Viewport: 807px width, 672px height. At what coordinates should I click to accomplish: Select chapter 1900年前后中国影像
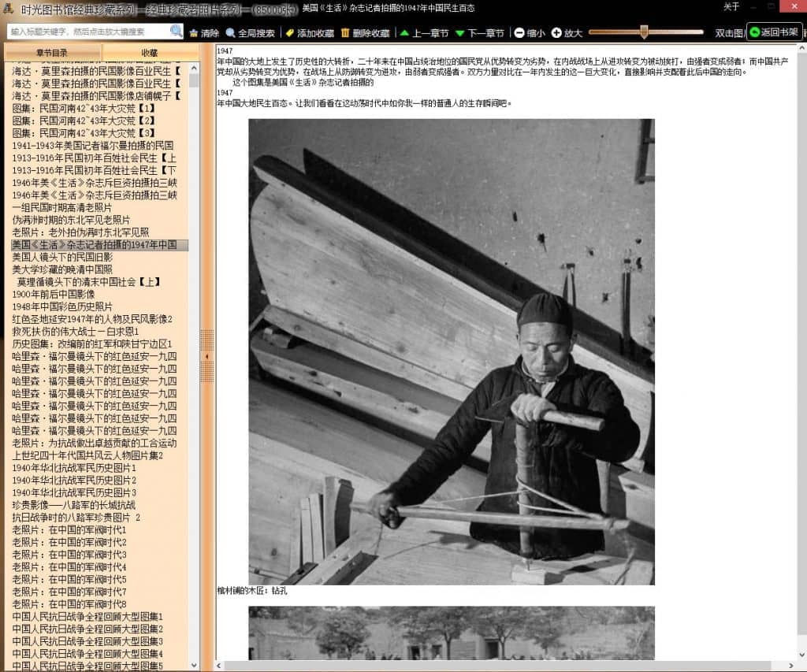[53, 294]
